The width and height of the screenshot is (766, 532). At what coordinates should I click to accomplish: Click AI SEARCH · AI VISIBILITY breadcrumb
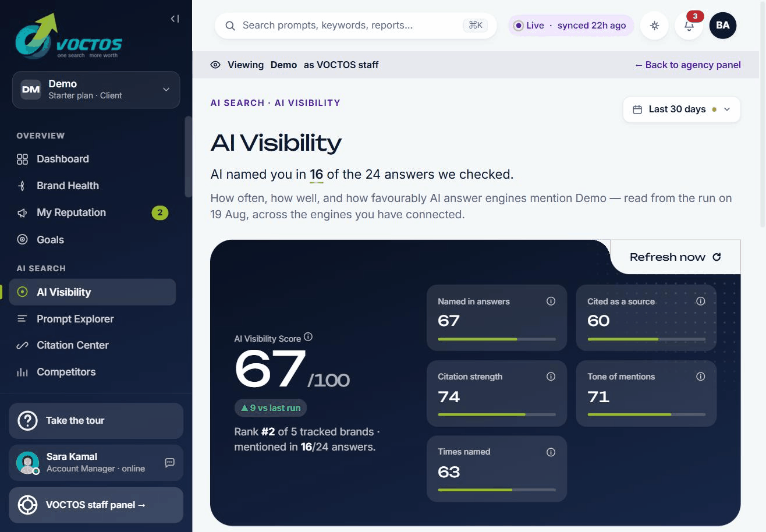[x=275, y=103]
